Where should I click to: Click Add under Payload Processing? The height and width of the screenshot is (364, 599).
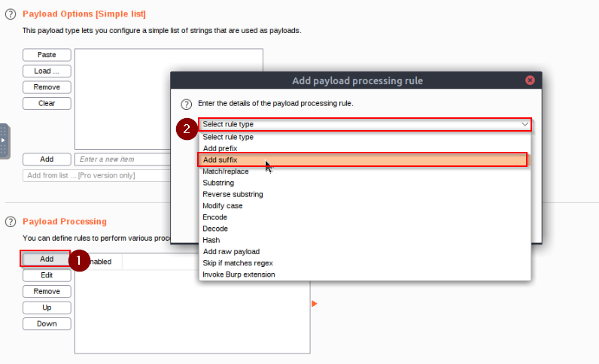[47, 259]
